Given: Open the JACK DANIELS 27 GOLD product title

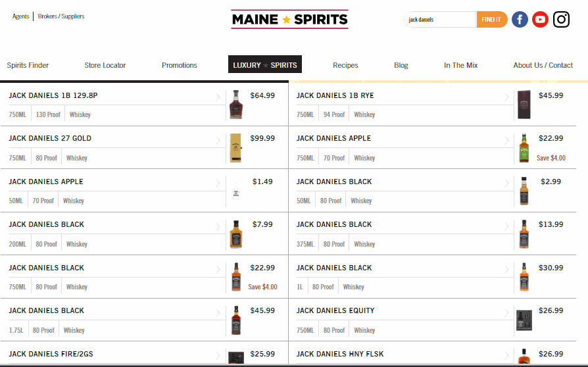Looking at the screenshot, I should [50, 138].
